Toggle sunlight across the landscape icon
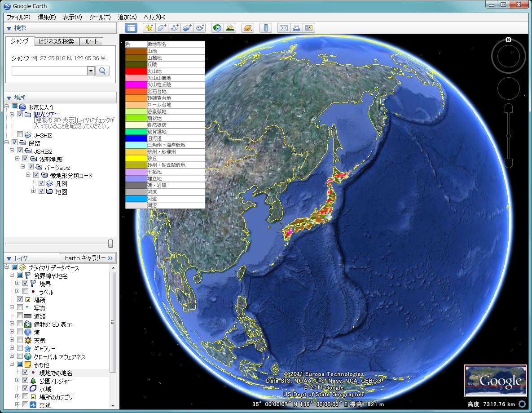532x413 pixels. pyautogui.click(x=230, y=28)
